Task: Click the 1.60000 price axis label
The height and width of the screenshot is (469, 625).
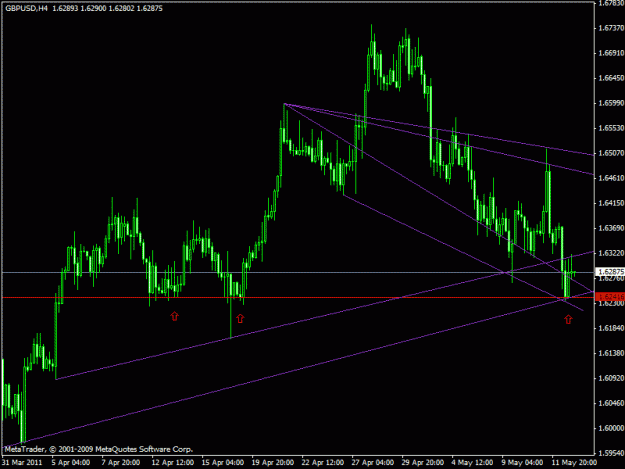Action: 611,428
